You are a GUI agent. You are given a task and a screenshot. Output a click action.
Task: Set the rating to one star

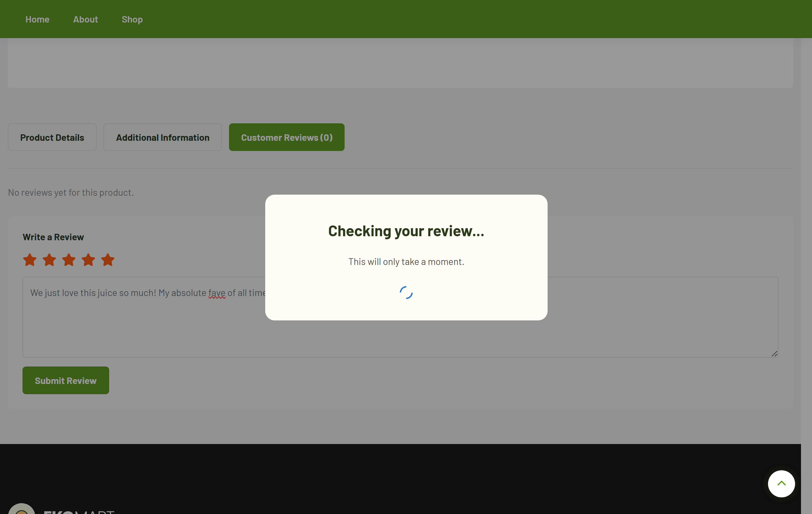pyautogui.click(x=30, y=260)
